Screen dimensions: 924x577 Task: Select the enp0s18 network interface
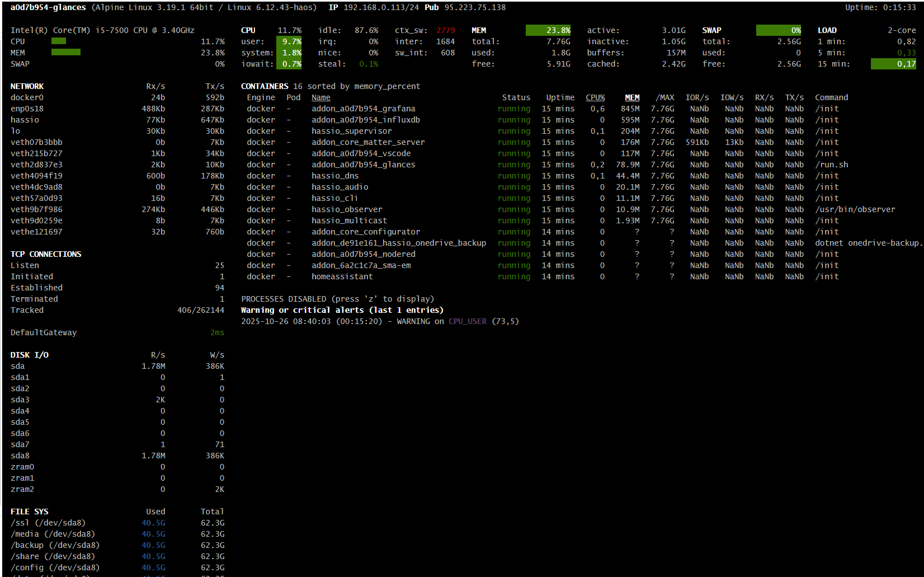[27, 109]
